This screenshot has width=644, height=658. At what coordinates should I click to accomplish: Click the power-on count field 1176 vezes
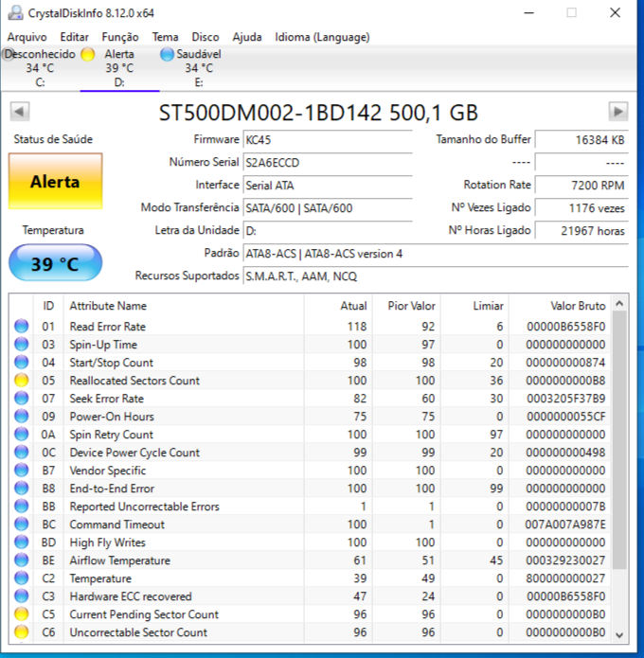tap(581, 207)
